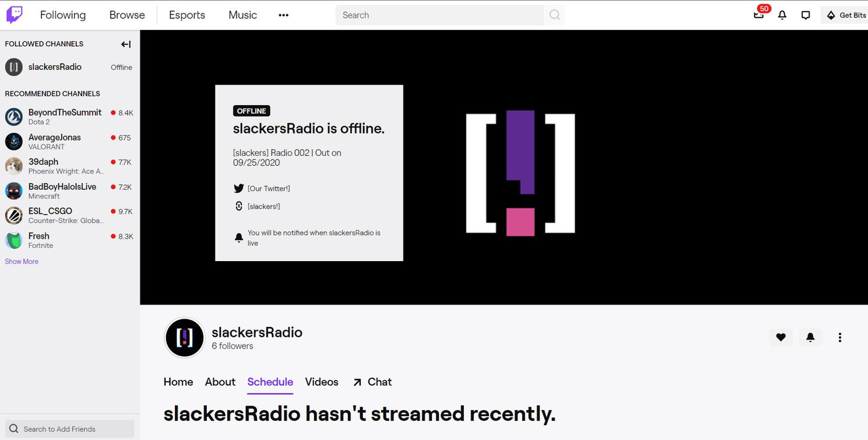Click Show More recommended channels

(22, 262)
